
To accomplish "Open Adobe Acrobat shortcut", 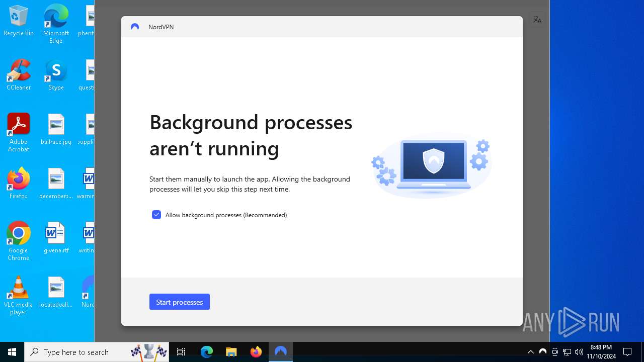I will [x=19, y=133].
